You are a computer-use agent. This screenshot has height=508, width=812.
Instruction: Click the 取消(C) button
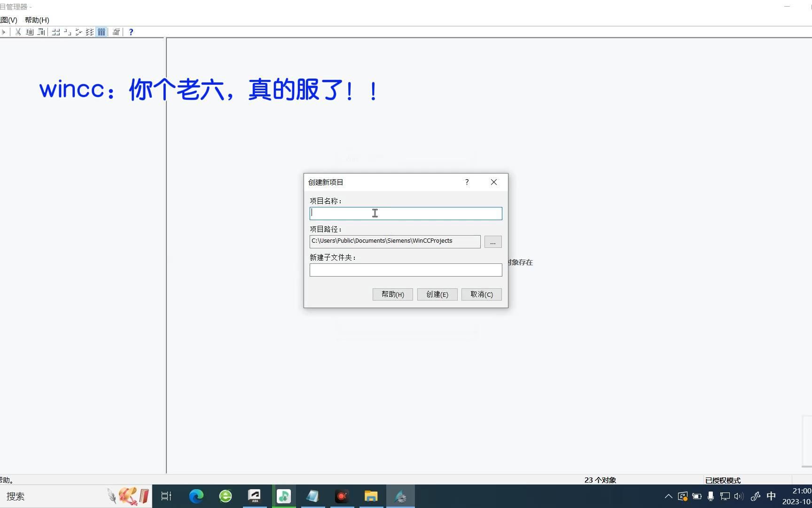coord(482,294)
